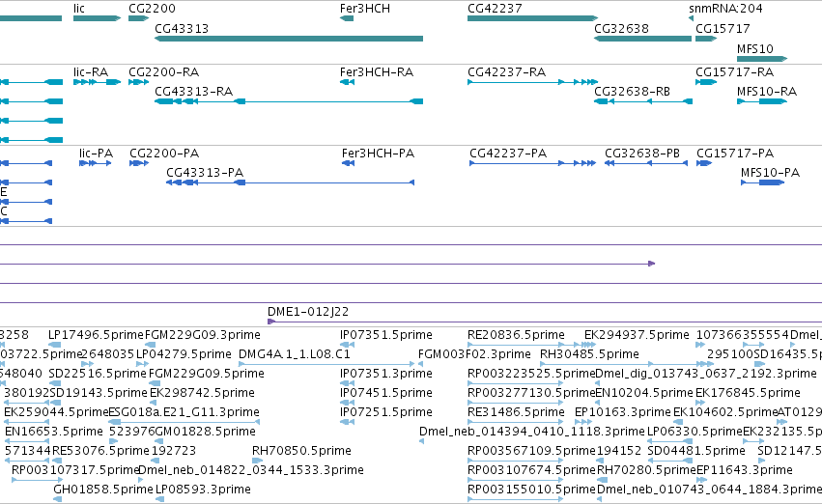This screenshot has width=822, height=504.
Task: Click the RH70850.5prime EST label
Action: [x=301, y=451]
